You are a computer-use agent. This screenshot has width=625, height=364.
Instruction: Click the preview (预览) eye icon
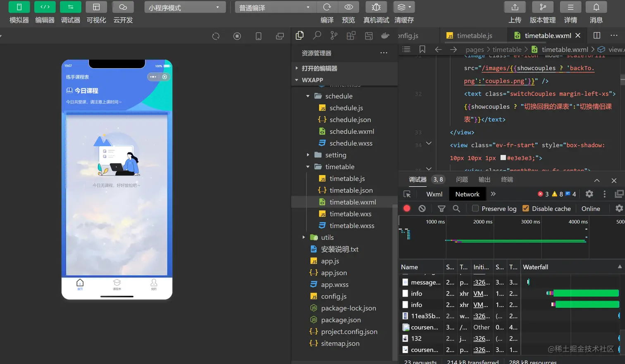click(348, 7)
